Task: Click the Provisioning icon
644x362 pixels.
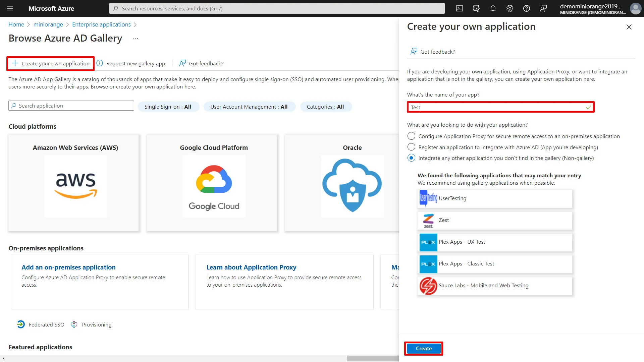Action: coord(74,324)
